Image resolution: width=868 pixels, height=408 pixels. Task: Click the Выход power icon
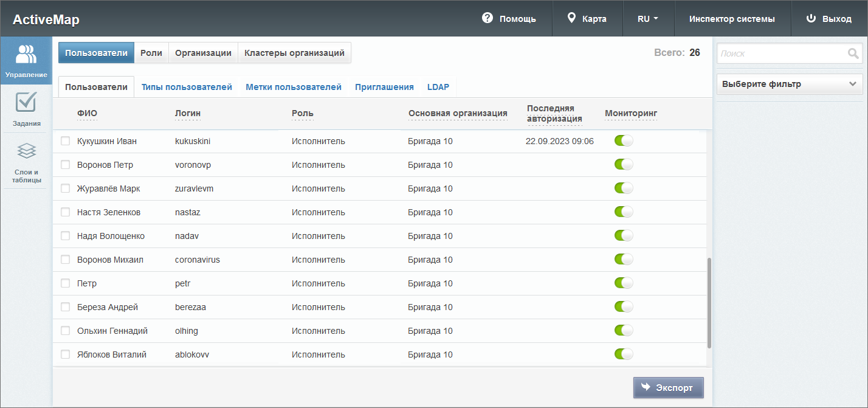click(810, 18)
